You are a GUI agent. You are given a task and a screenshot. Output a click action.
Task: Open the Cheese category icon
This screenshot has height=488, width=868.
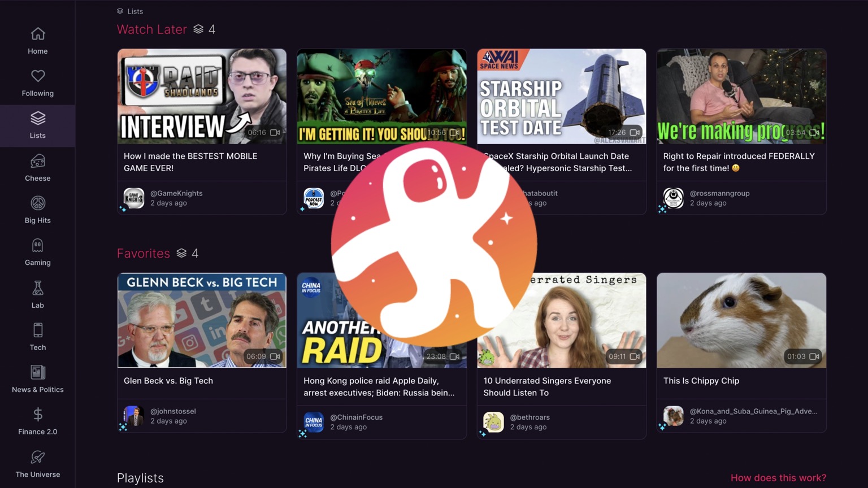[x=38, y=161]
